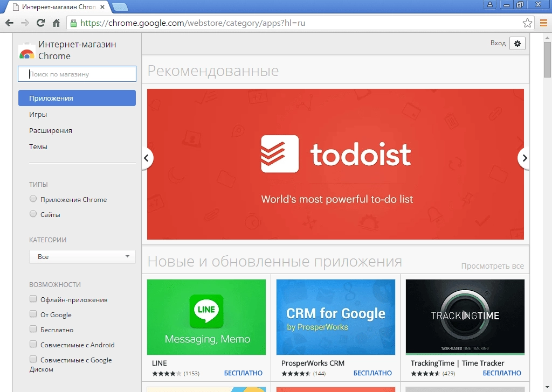Click the TrackingTime star rating
Viewport: 552px width, 392px height.
tap(425, 373)
